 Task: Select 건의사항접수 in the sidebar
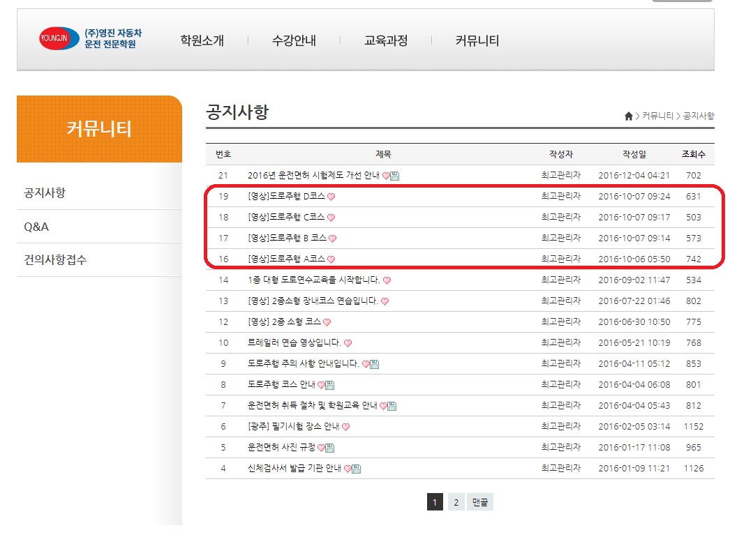click(55, 260)
